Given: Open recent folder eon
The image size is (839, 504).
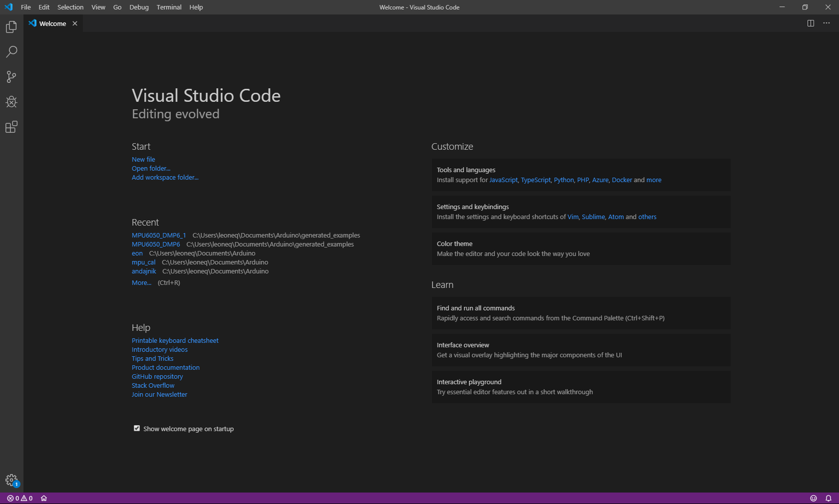Looking at the screenshot, I should [x=137, y=253].
